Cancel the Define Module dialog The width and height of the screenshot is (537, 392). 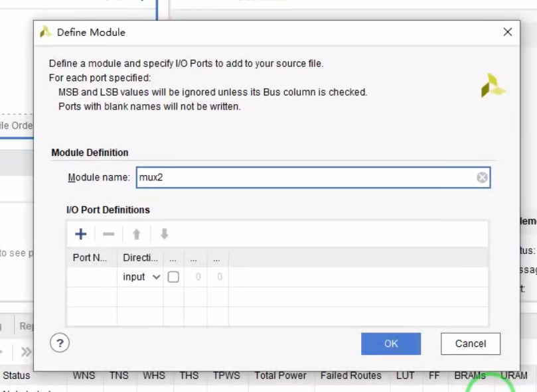tap(470, 344)
